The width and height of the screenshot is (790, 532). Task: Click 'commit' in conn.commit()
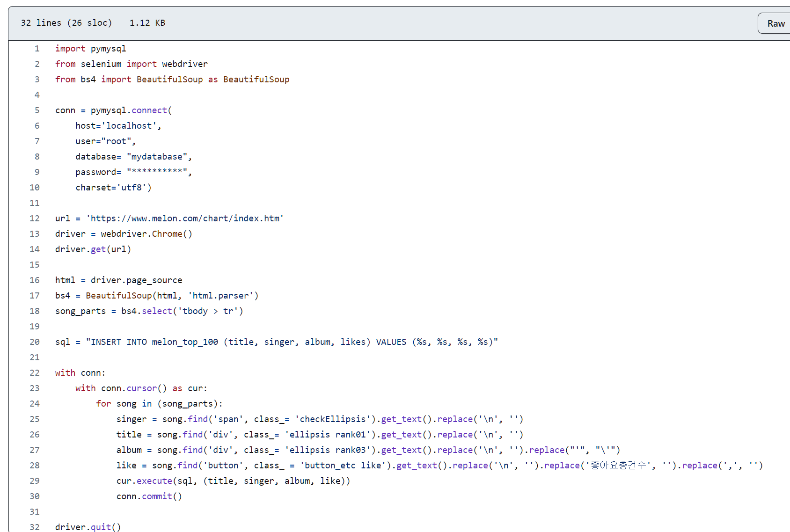click(x=157, y=496)
